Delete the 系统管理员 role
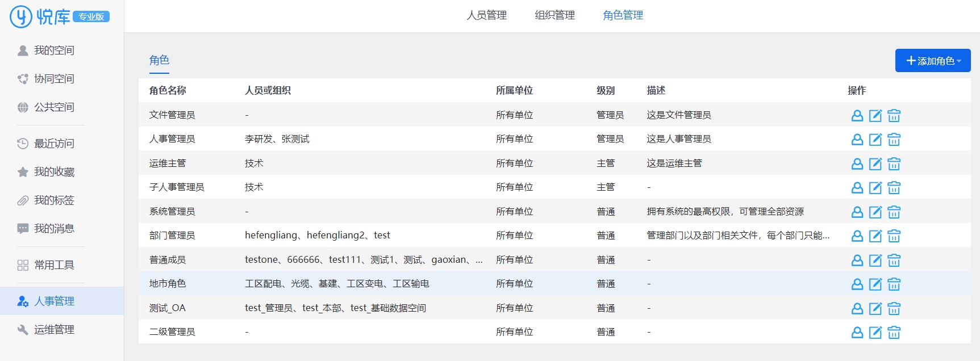980x361 pixels. [894, 212]
